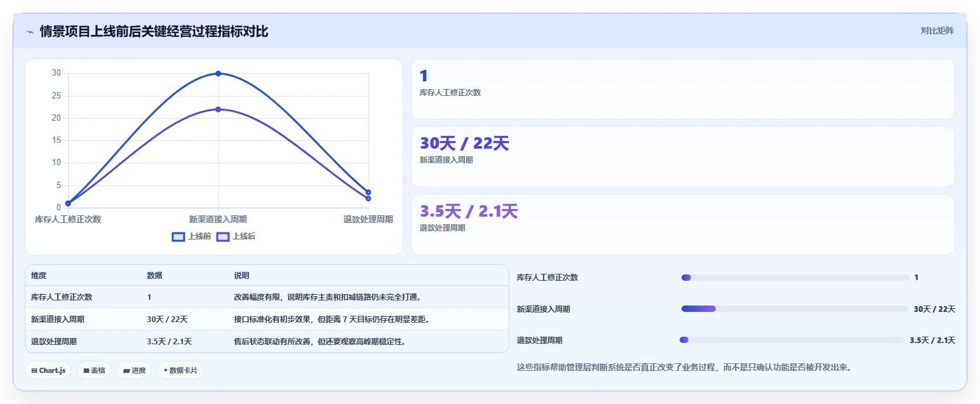Screen dimensions: 980x404
Task: Click the 新渠道接入周期 progress bar
Action: [x=795, y=309]
